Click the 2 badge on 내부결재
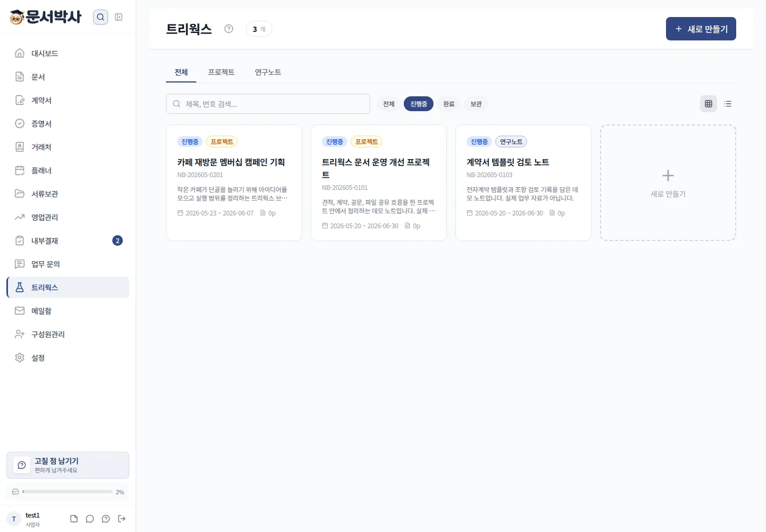 [118, 240]
